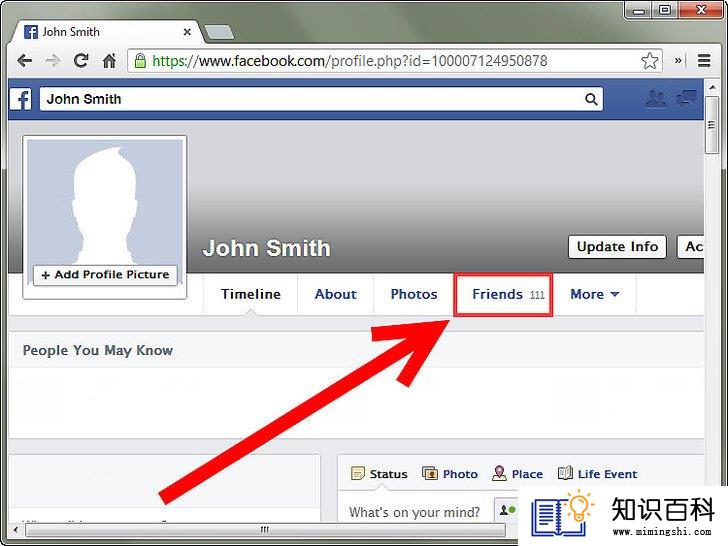Viewport: 728px width, 546px height.
Task: Reload the page with refresh icon
Action: (x=81, y=61)
